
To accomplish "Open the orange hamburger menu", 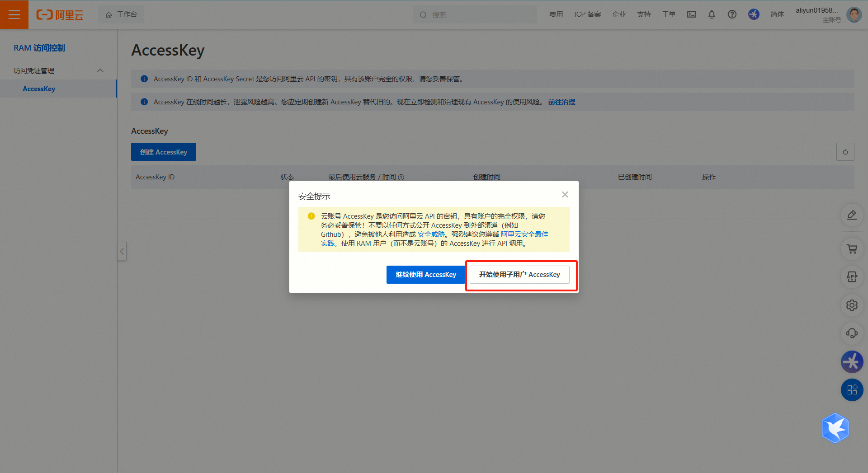I will (x=14, y=14).
